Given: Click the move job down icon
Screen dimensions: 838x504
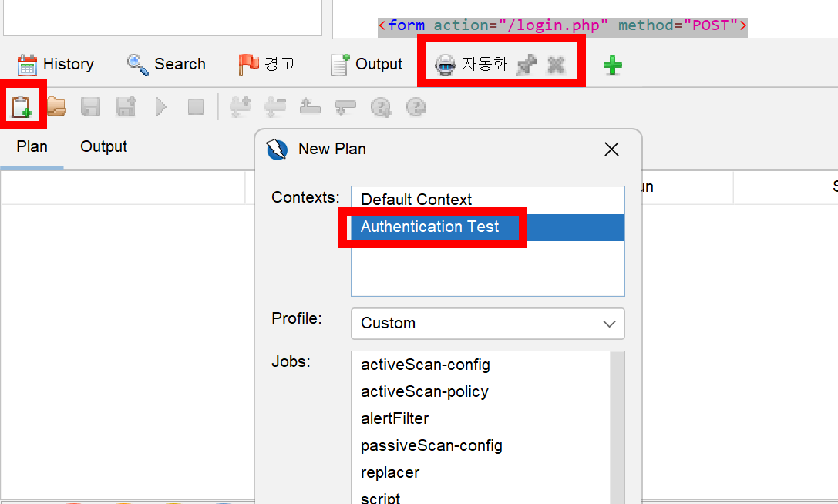Looking at the screenshot, I should (345, 107).
